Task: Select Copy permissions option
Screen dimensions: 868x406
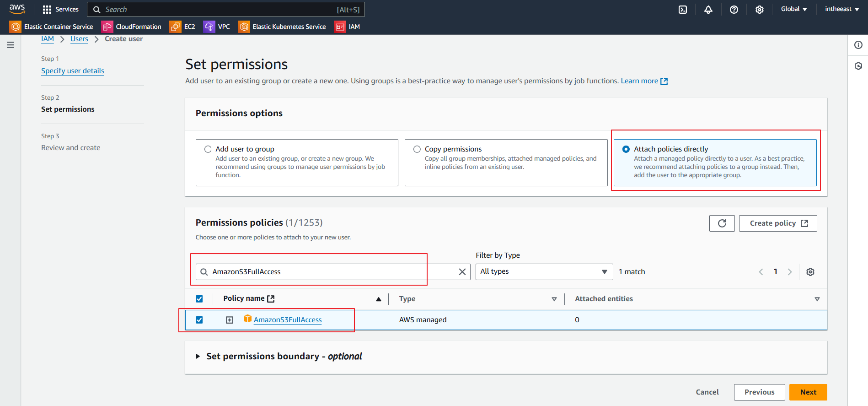Action: click(417, 149)
